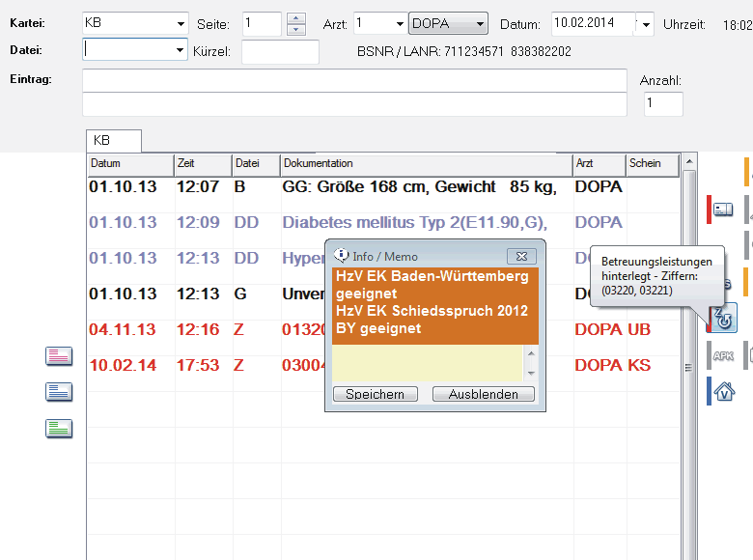Click the Kürzel input field
753x560 pixels.
[279, 51]
